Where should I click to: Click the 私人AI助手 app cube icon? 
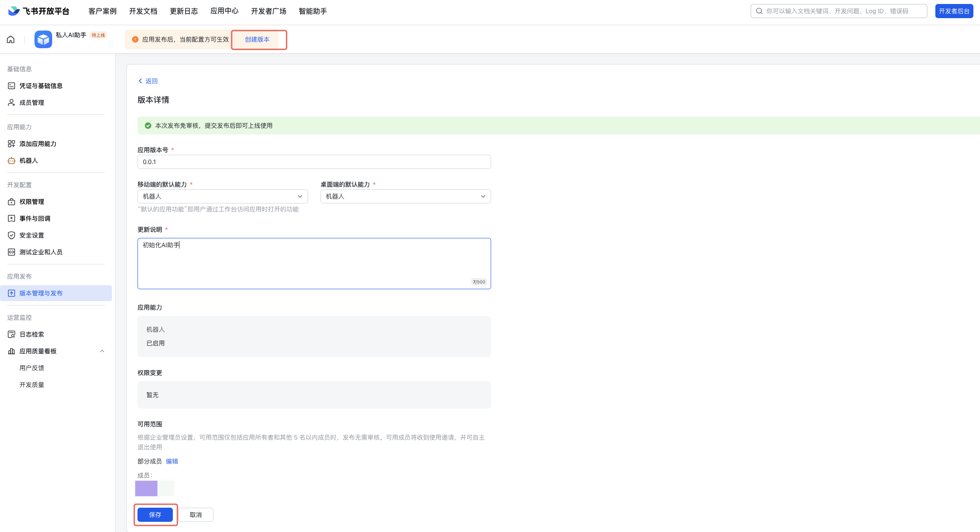[x=43, y=39]
